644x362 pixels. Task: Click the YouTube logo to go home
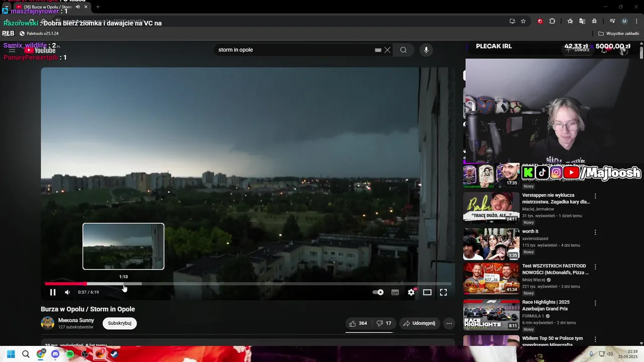40,50
